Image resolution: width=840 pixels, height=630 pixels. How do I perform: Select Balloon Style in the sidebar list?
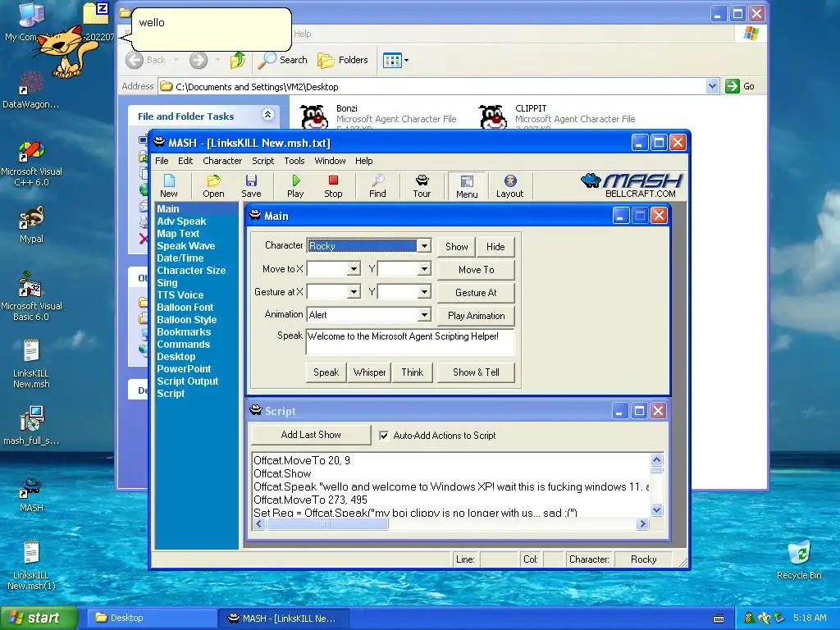186,320
